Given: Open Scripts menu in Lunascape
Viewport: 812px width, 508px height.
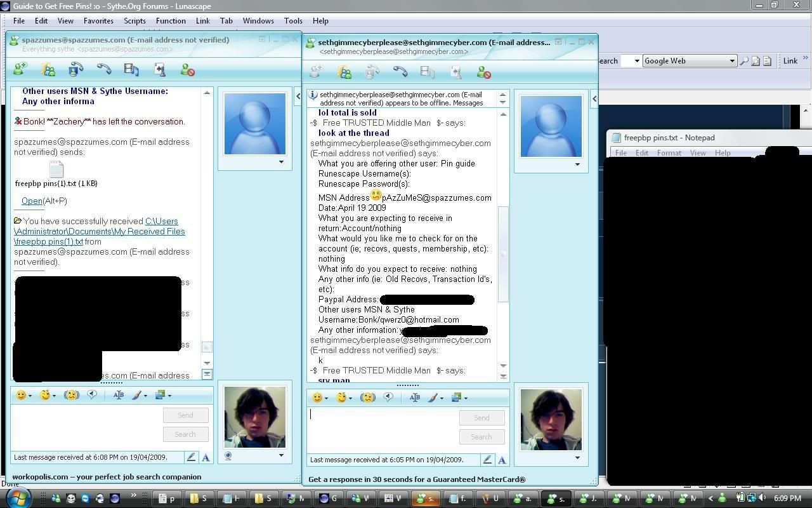Looking at the screenshot, I should (x=134, y=20).
